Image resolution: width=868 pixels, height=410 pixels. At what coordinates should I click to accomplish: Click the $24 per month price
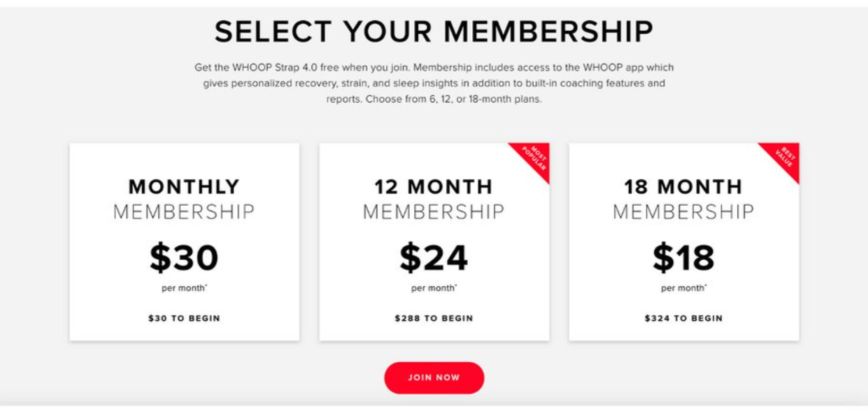(x=434, y=258)
